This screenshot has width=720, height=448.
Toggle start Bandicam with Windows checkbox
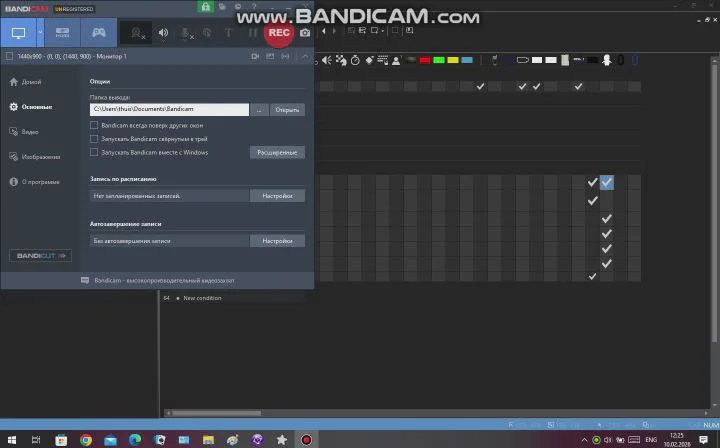pos(94,152)
